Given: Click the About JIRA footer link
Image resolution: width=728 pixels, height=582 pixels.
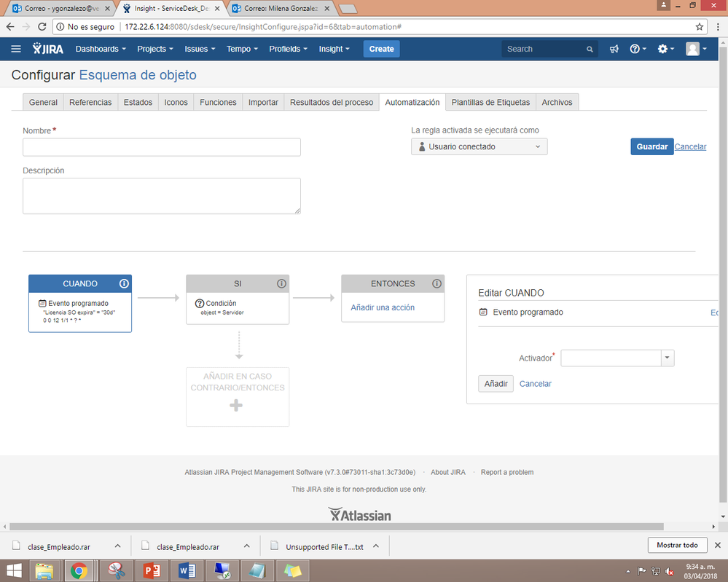Looking at the screenshot, I should click(x=448, y=472).
